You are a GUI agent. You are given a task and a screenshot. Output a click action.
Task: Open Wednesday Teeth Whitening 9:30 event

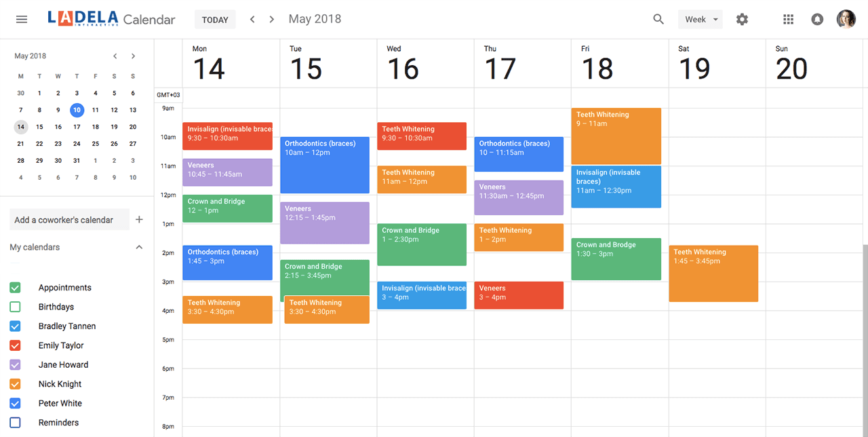(422, 136)
